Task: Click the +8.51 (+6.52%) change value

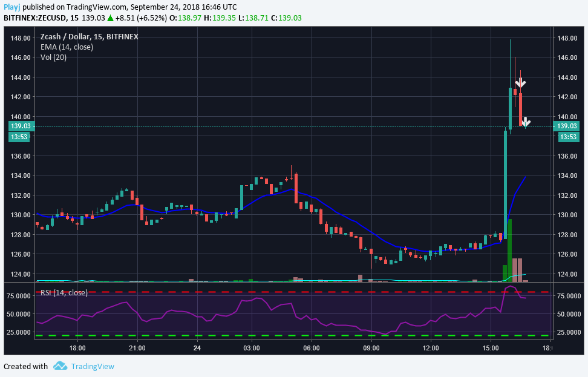Action: click(141, 18)
